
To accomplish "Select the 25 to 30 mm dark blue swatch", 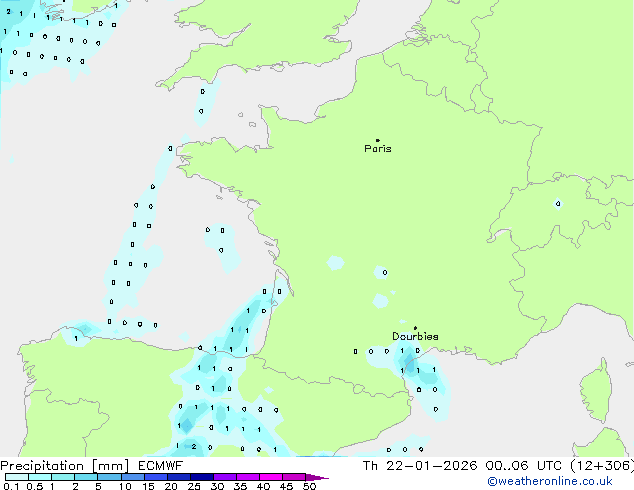I will point(201,477).
